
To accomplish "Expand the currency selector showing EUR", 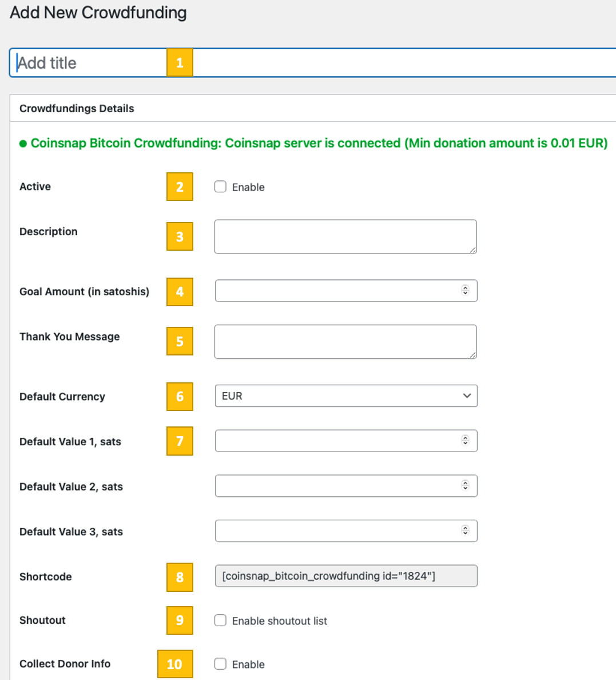I will pyautogui.click(x=345, y=396).
